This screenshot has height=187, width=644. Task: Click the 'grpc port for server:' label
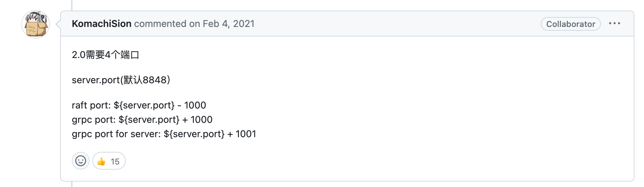116,134
